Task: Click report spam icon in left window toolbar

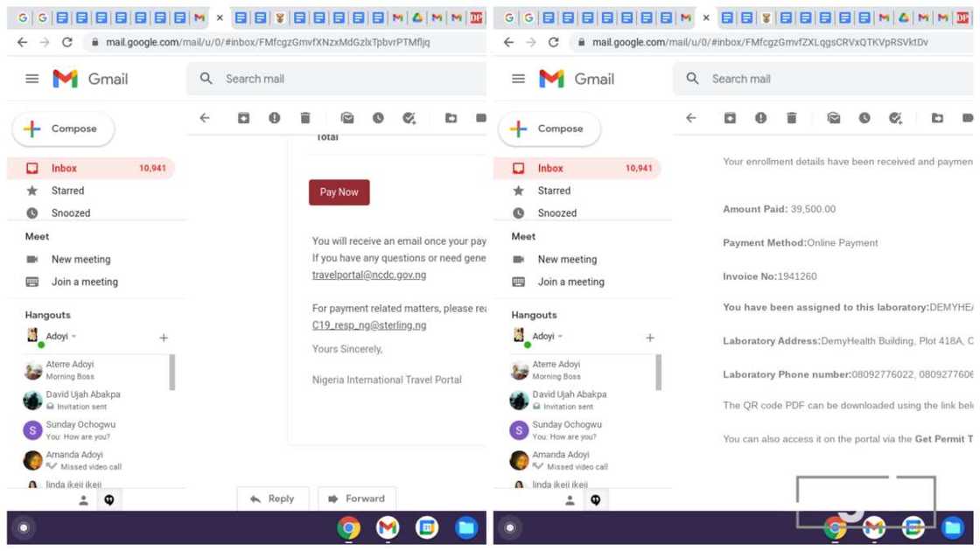Action: [x=275, y=118]
